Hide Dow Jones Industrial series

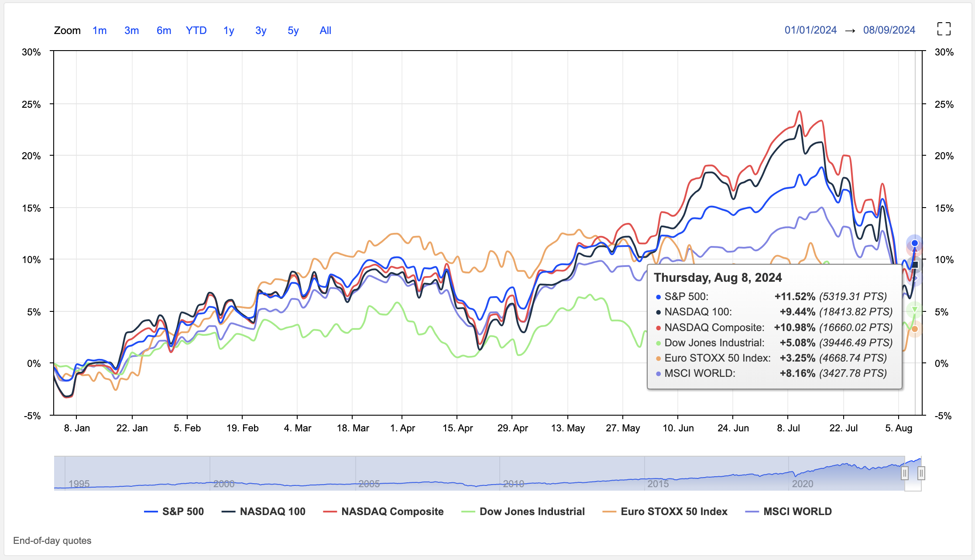point(523,512)
